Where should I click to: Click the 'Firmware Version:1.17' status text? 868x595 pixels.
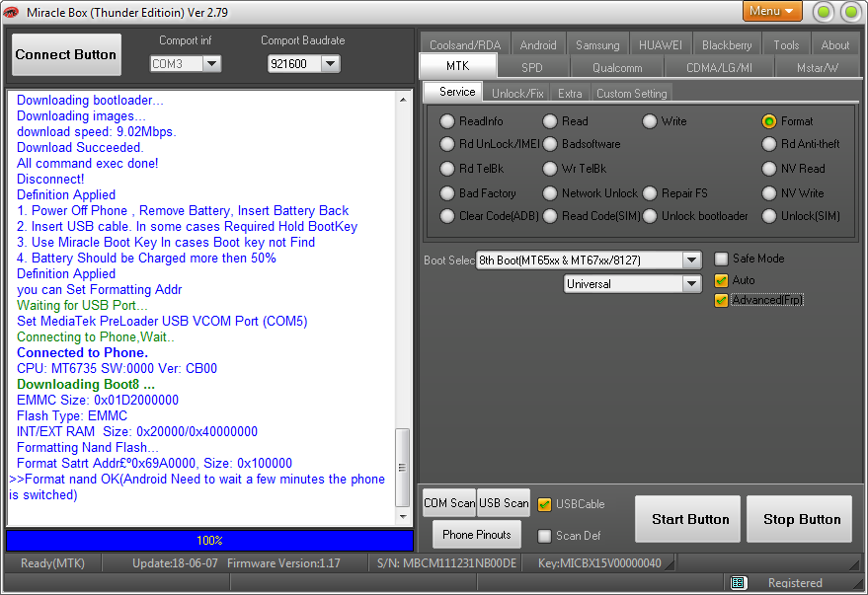coord(283,563)
